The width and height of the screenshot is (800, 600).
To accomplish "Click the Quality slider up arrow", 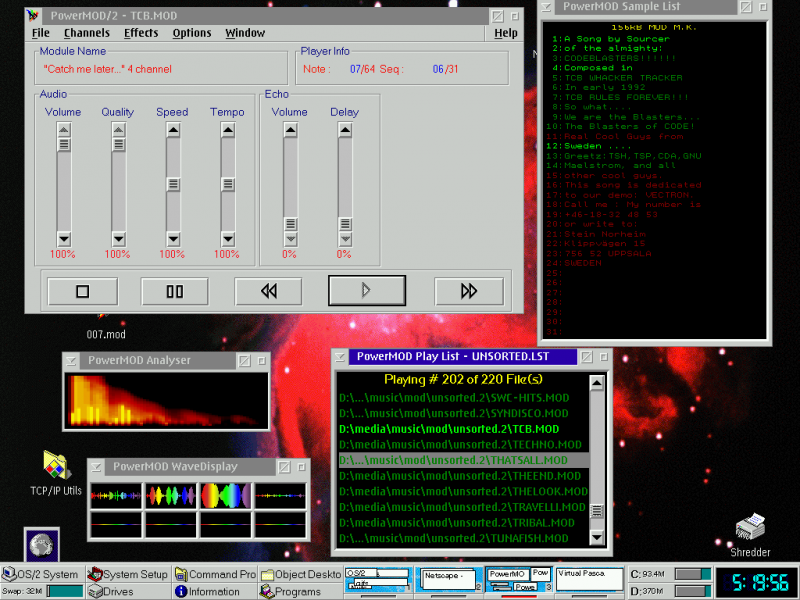I will point(118,131).
